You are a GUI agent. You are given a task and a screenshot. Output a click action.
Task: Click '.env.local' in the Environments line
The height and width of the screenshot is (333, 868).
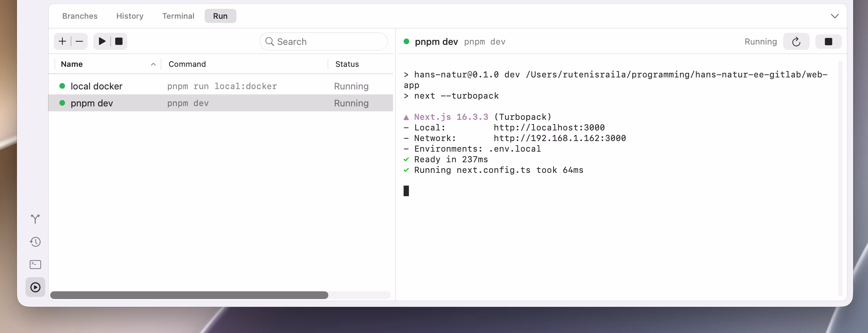(x=515, y=149)
